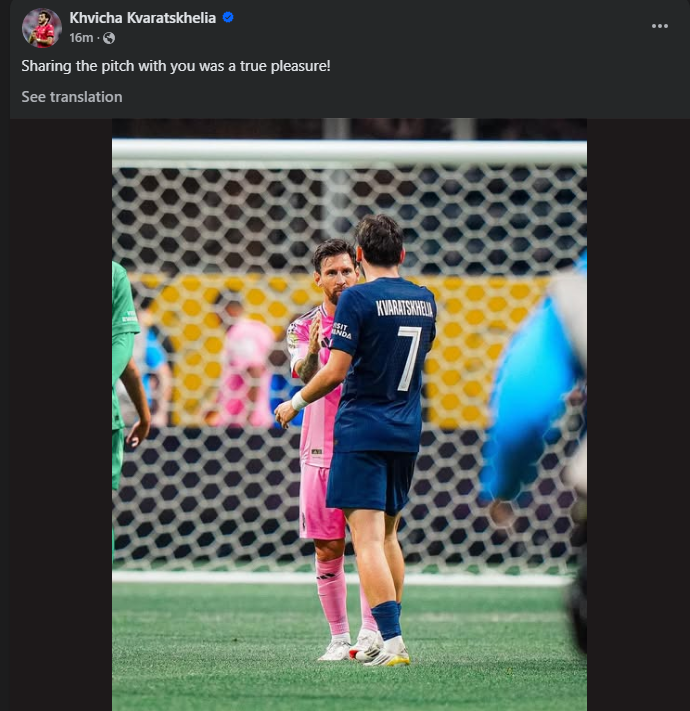The height and width of the screenshot is (711, 690).
Task: Open the three-dots post options menu
Action: pos(660,26)
